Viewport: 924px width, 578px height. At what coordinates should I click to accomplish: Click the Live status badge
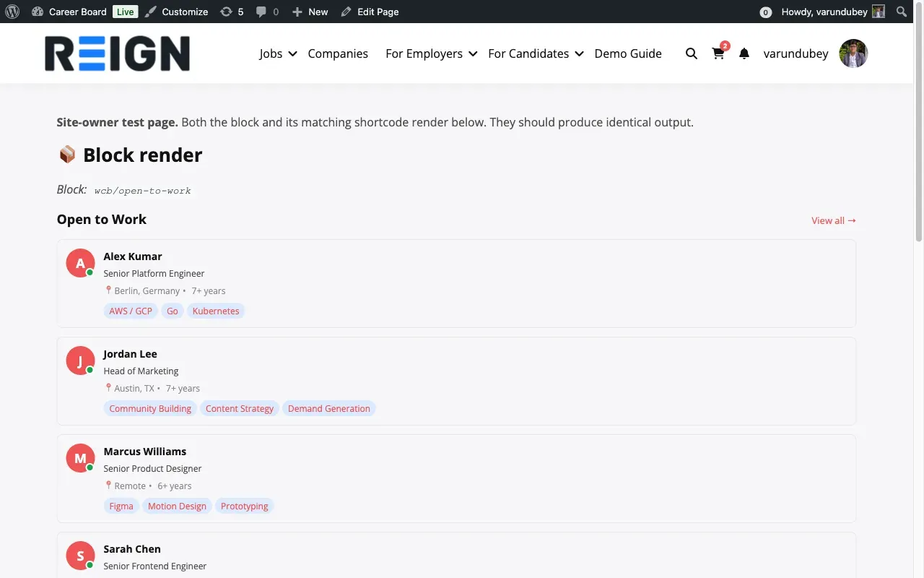pyautogui.click(x=125, y=12)
